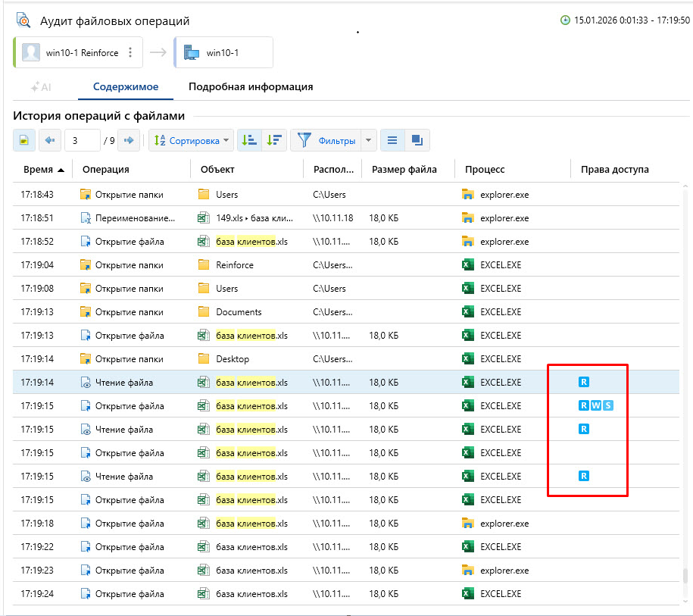Click the R access badge at 17:19:14
This screenshot has height=616, width=693.
(x=583, y=382)
